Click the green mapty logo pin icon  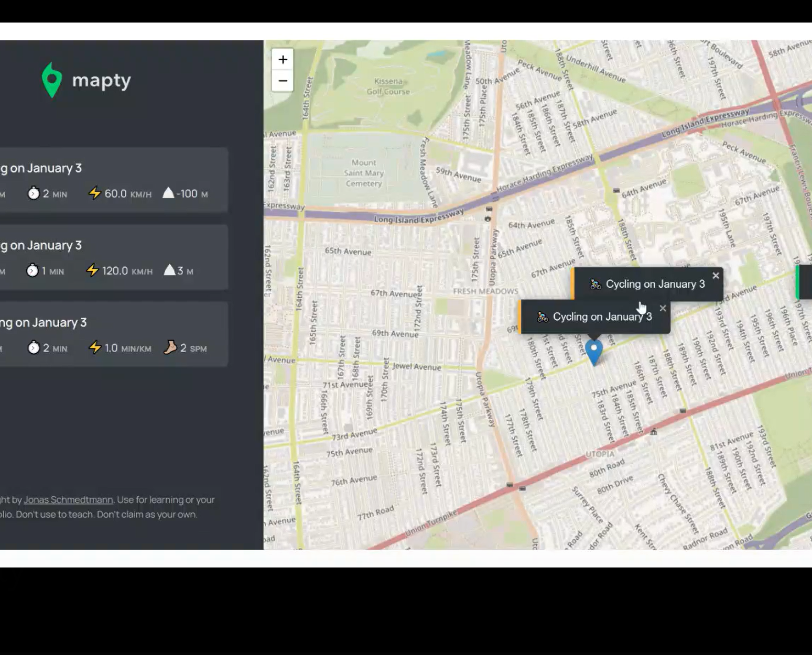coord(52,80)
